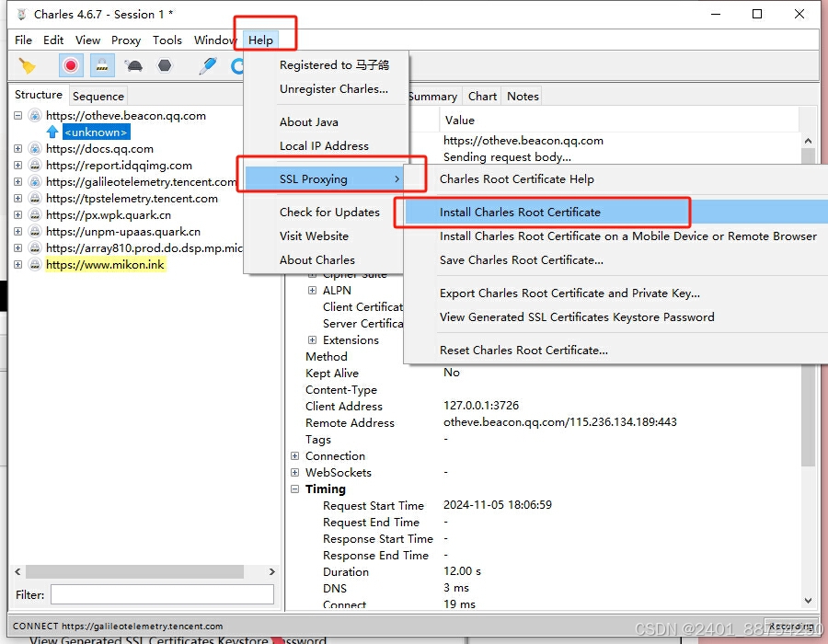
Task: Choose Visit Website
Action: (x=315, y=236)
